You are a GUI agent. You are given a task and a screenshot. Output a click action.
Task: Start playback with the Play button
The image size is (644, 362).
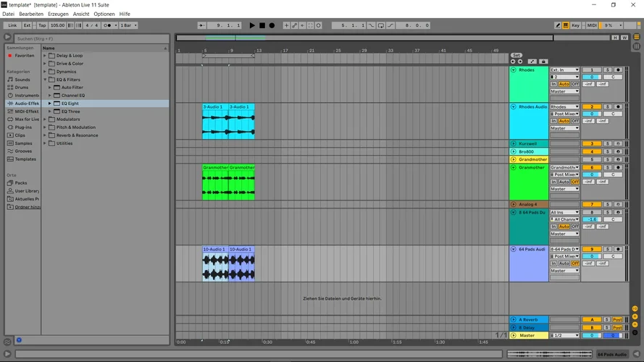(252, 25)
